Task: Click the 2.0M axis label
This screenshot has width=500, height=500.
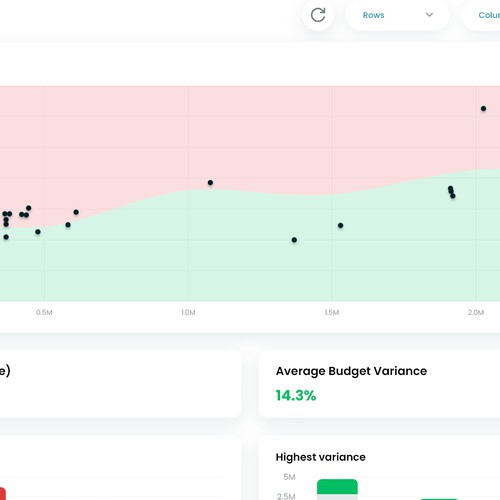Action: coord(476,313)
